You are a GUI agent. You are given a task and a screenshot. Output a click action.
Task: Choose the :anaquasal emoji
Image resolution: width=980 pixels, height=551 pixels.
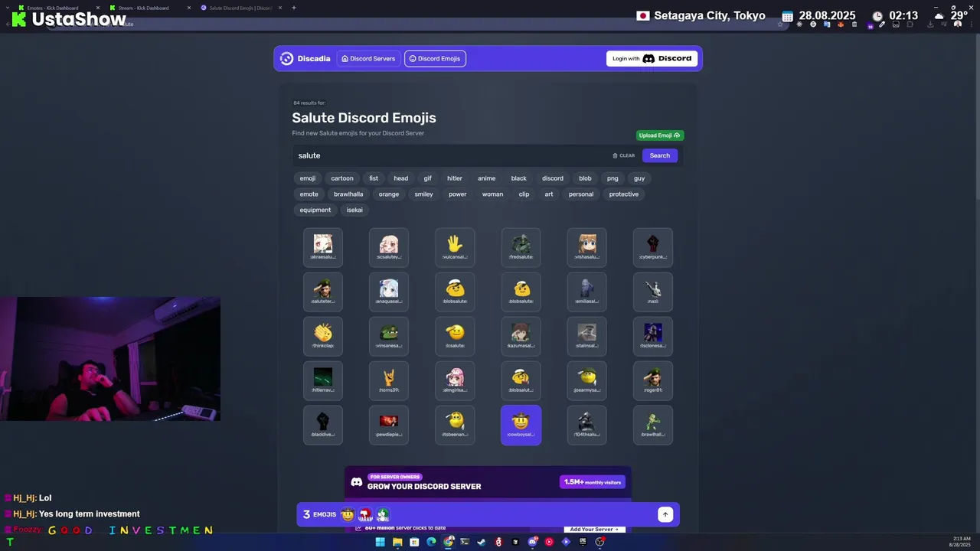pyautogui.click(x=389, y=292)
